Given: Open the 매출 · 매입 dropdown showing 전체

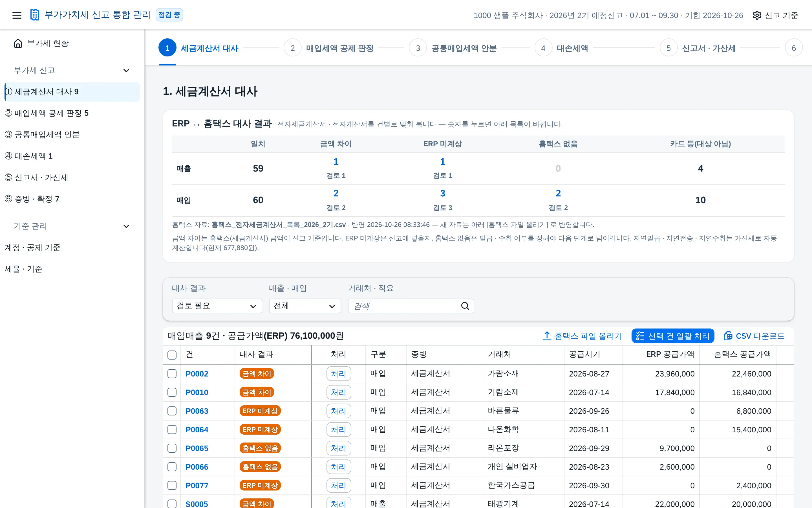Looking at the screenshot, I should pos(305,306).
